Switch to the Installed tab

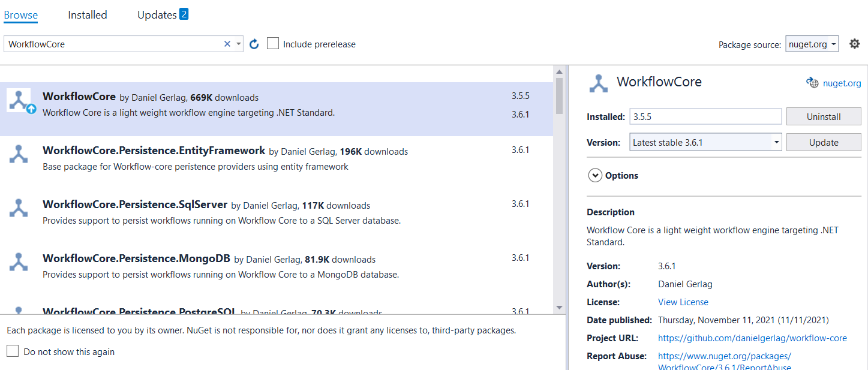[x=88, y=15]
